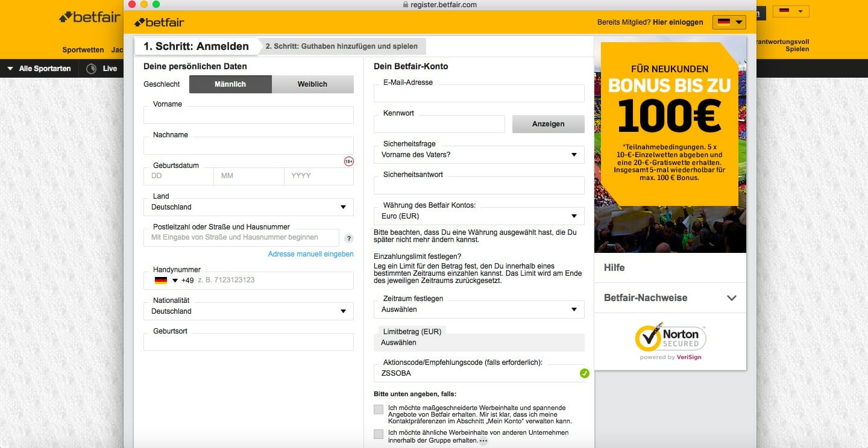Open the Sicherheitsfrage dropdown
The image size is (868, 448).
click(479, 155)
